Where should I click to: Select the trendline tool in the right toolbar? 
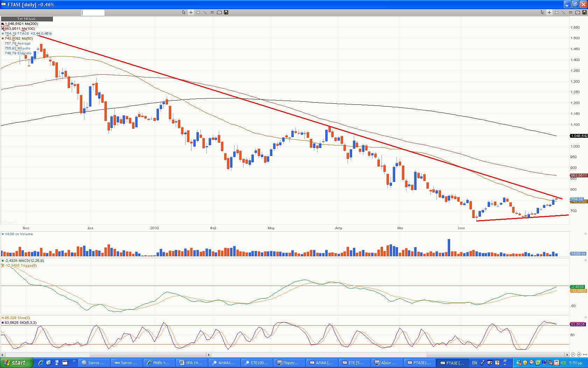coord(563,12)
